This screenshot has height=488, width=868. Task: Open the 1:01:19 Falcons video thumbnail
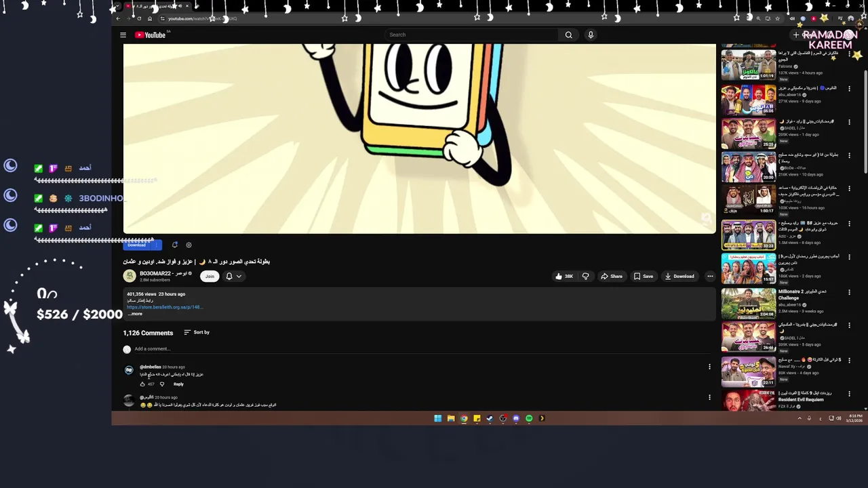coord(748,65)
